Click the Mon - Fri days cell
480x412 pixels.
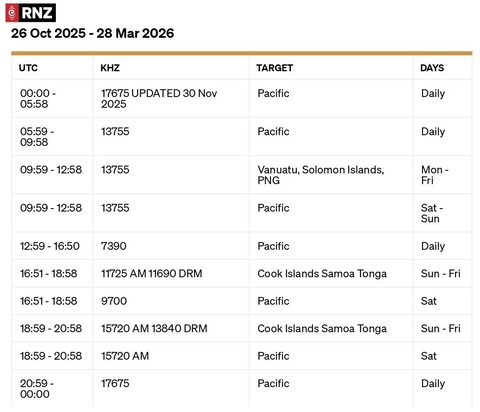(x=443, y=175)
